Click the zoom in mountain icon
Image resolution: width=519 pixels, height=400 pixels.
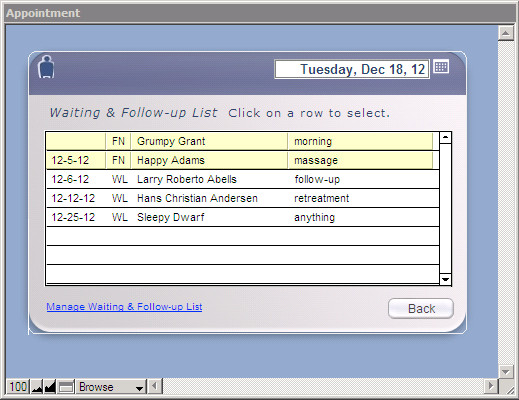click(x=50, y=387)
